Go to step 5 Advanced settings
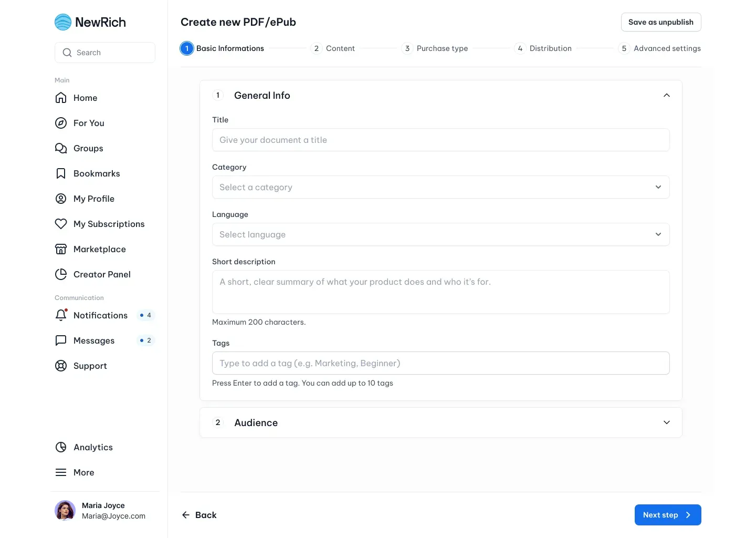Screen dimensions: 756x538 click(659, 48)
